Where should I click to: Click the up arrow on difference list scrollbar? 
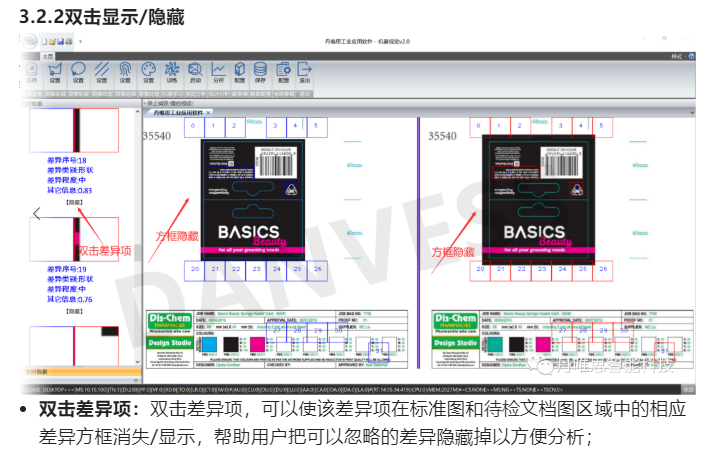point(137,112)
